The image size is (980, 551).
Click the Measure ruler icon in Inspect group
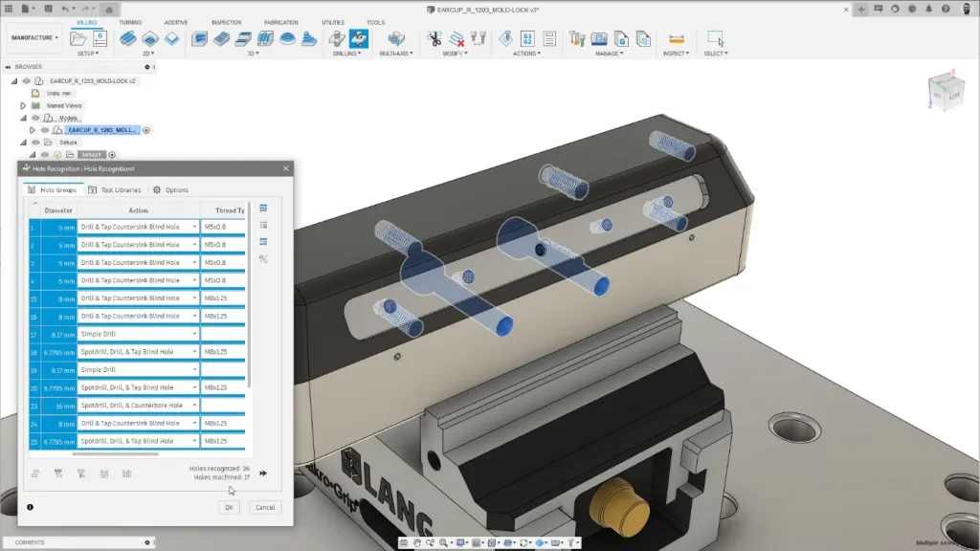[677, 39]
